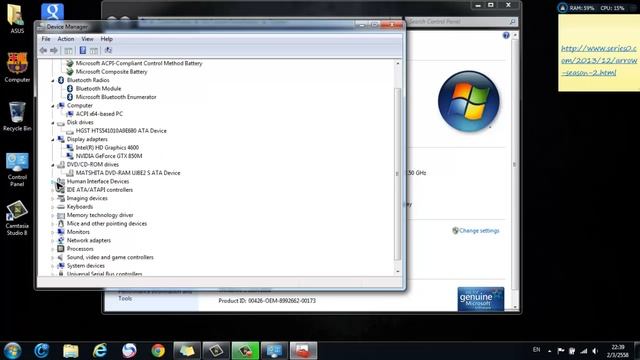This screenshot has width=640, height=360.
Task: Expand Sound, video and game controllers
Action: pyautogui.click(x=53, y=258)
